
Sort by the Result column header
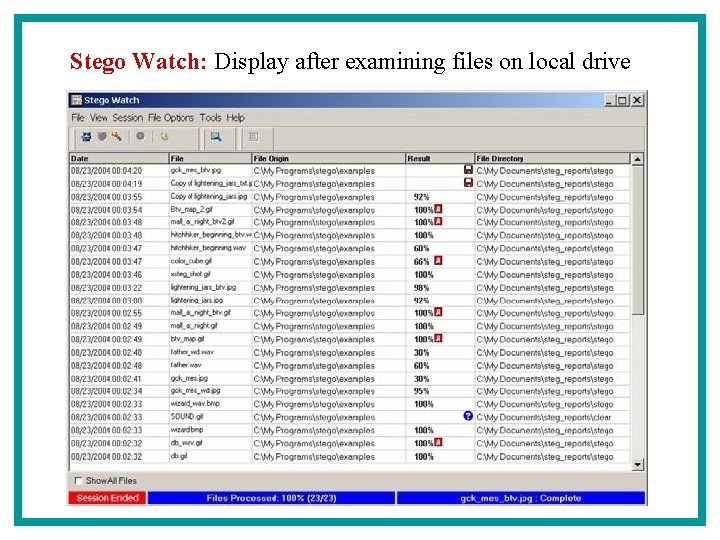[440, 158]
